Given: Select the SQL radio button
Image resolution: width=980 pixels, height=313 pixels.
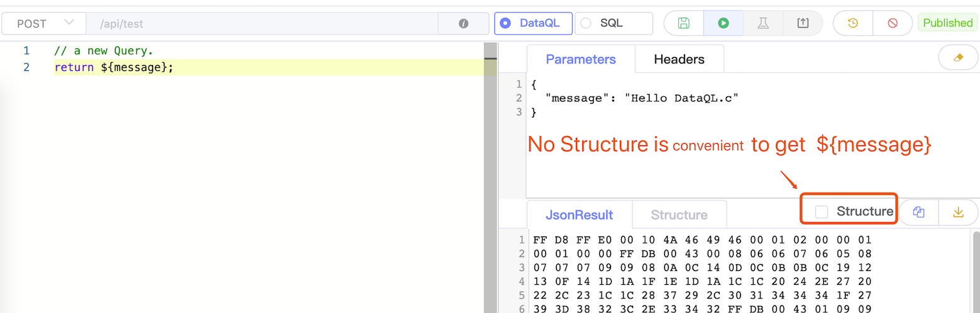Looking at the screenshot, I should pyautogui.click(x=586, y=23).
